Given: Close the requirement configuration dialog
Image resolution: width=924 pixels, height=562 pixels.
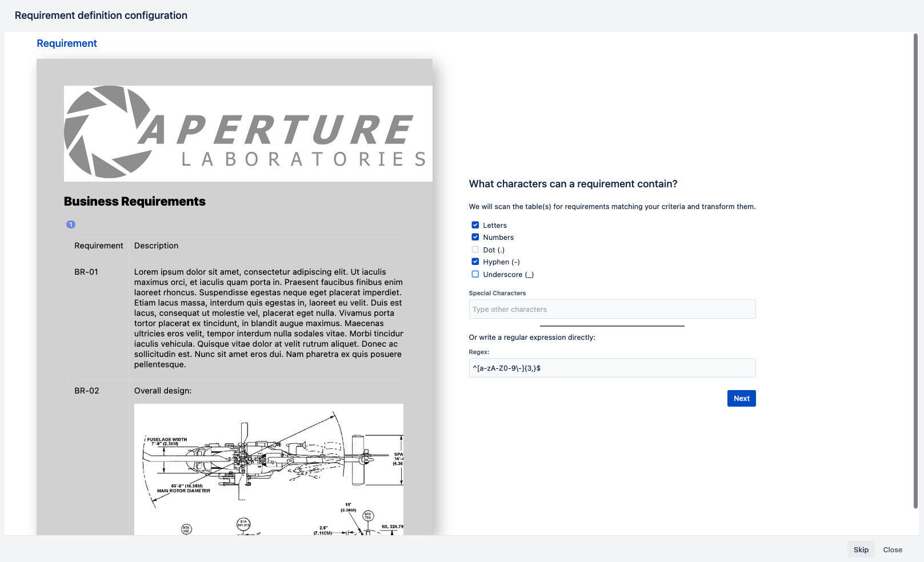Looking at the screenshot, I should (x=892, y=549).
